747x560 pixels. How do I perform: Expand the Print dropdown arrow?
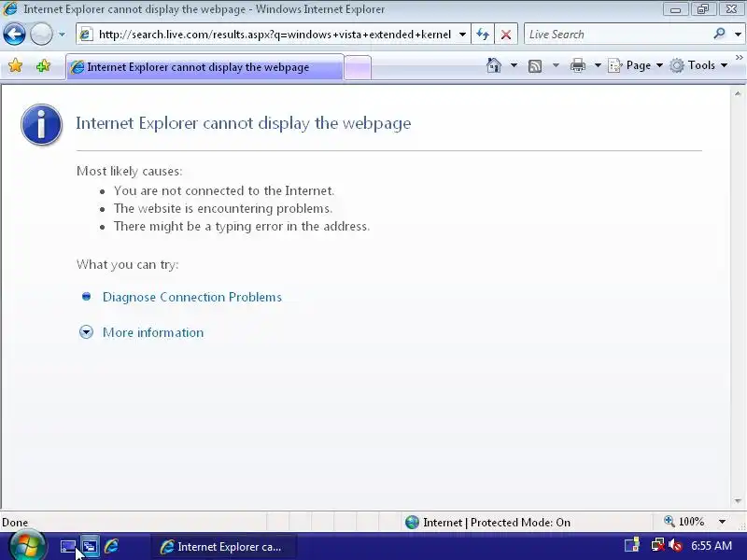[598, 65]
